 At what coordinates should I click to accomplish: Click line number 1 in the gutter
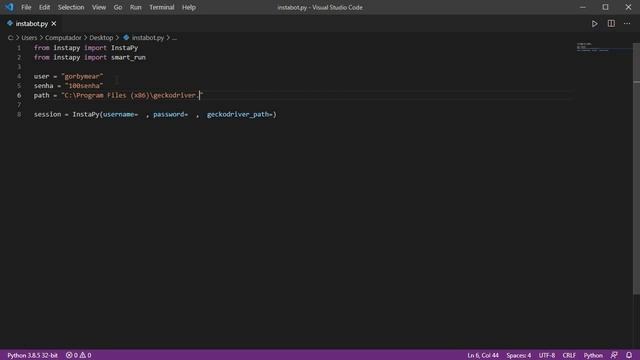pyautogui.click(x=19, y=48)
